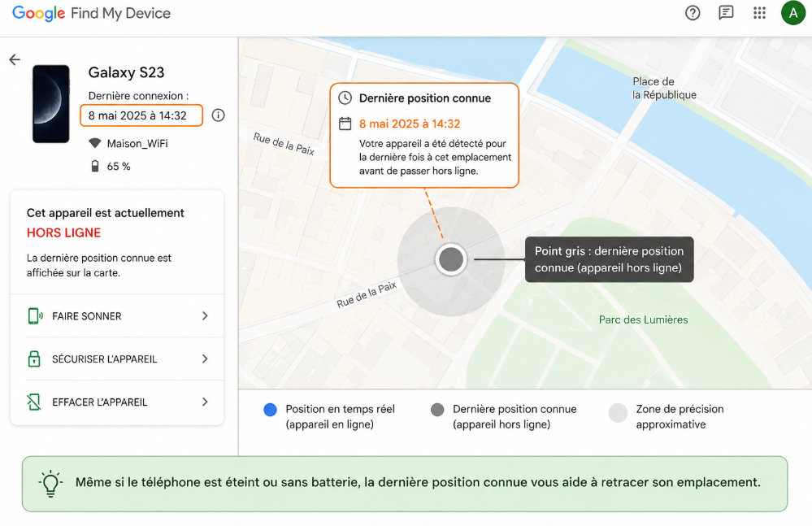Click the lock icon for Sécuriser l'appareil
This screenshot has height=526, width=812.
[x=34, y=359]
